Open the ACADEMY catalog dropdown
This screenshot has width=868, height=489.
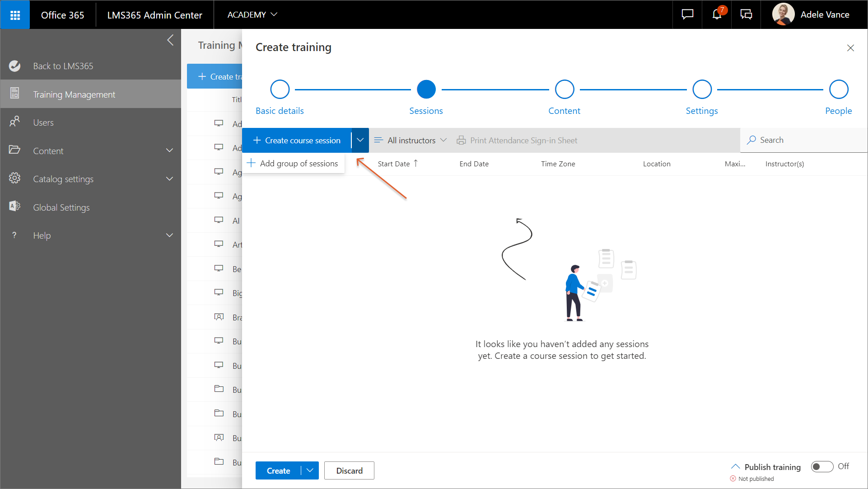pos(252,15)
